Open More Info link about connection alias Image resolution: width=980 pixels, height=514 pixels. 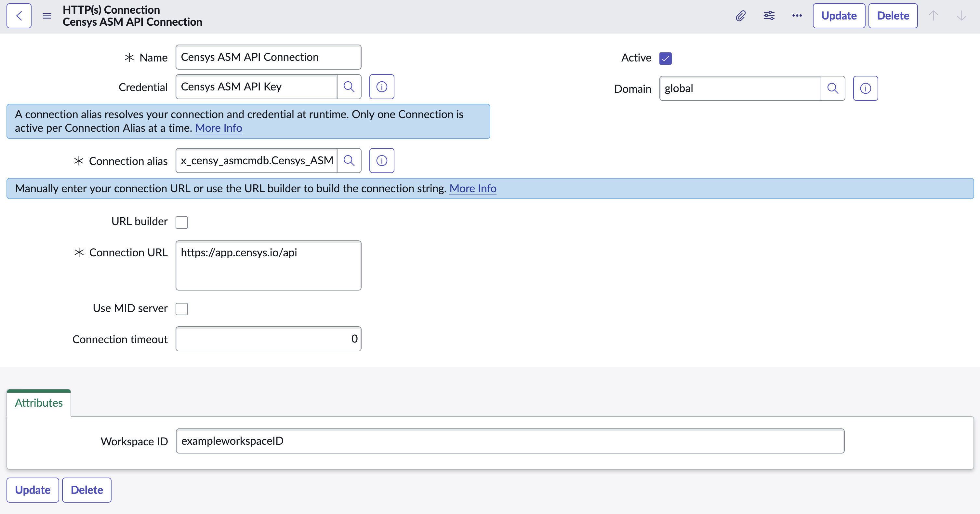(x=219, y=128)
